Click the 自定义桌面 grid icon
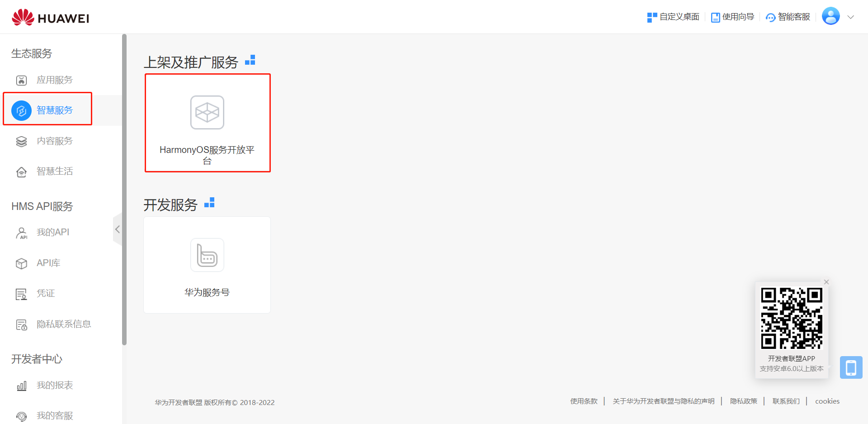The width and height of the screenshot is (868, 424). [x=652, y=17]
